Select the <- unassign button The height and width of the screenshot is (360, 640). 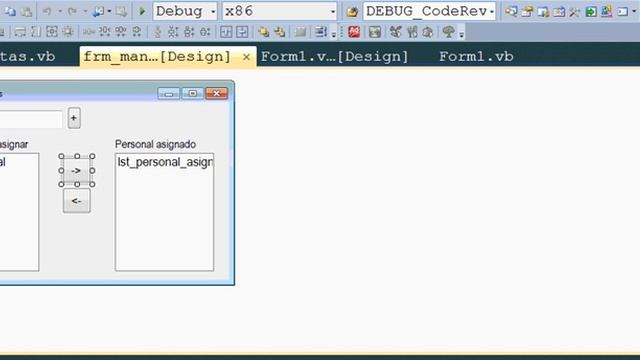click(x=77, y=201)
